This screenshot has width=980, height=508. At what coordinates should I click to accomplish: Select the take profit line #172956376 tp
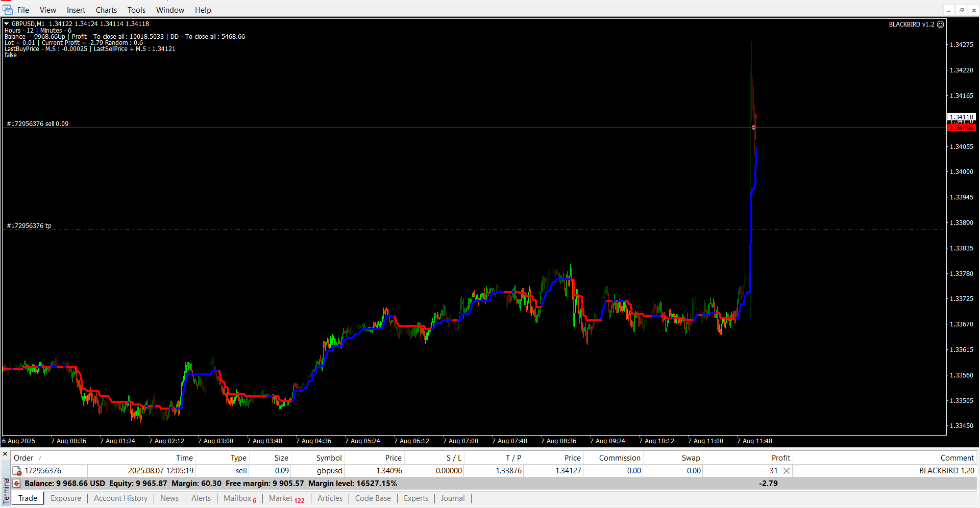click(x=30, y=226)
